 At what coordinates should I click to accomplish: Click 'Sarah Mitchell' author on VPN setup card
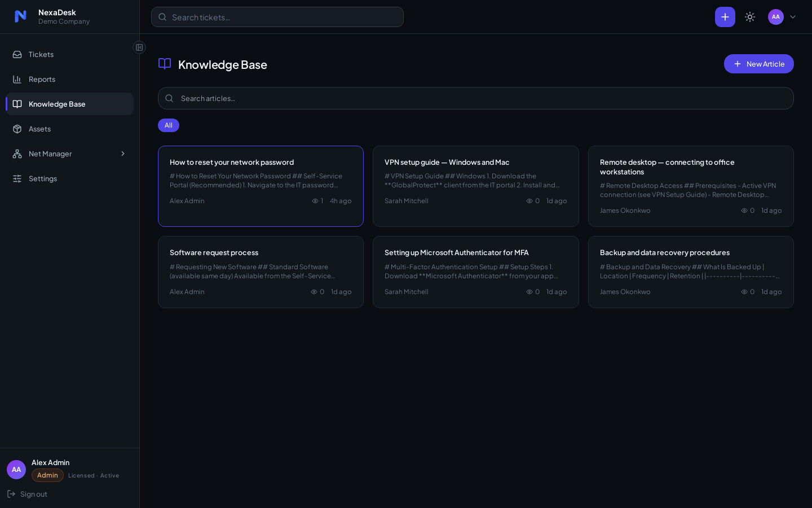[407, 201]
